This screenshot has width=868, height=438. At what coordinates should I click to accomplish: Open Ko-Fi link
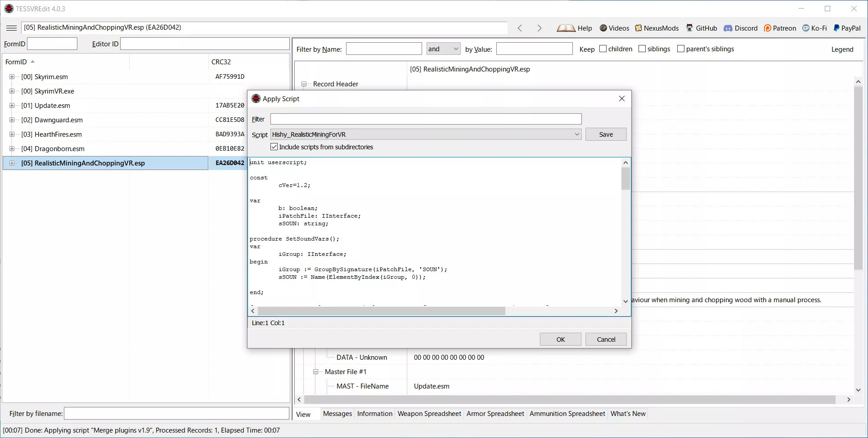click(814, 28)
